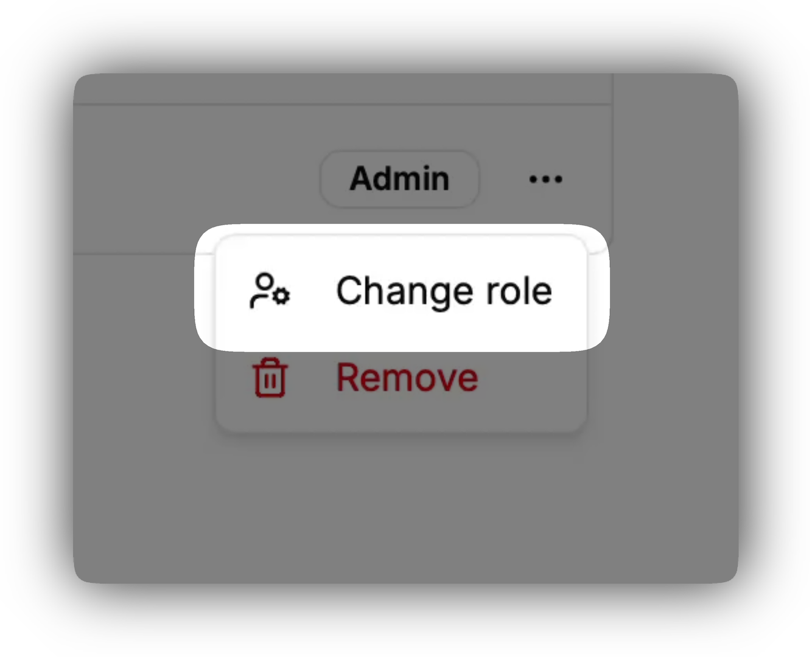Click the red trash can icon

point(270,378)
